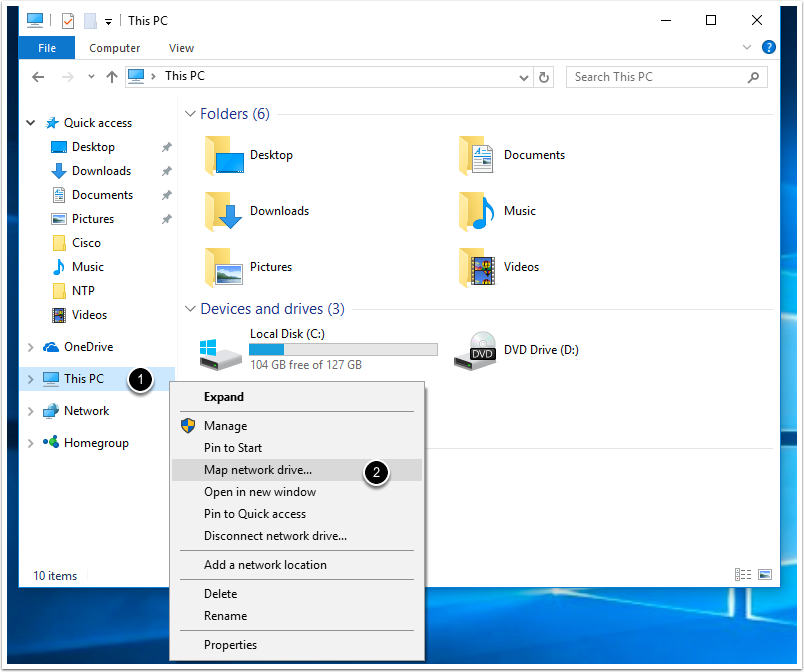Open the address bar history dropdown

[x=524, y=77]
